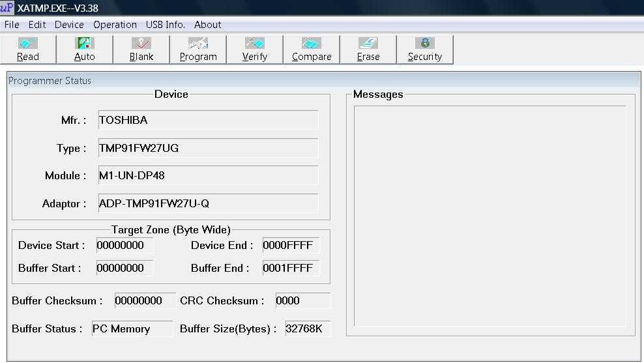The width and height of the screenshot is (644, 363).
Task: Open the Device menu
Action: click(69, 25)
